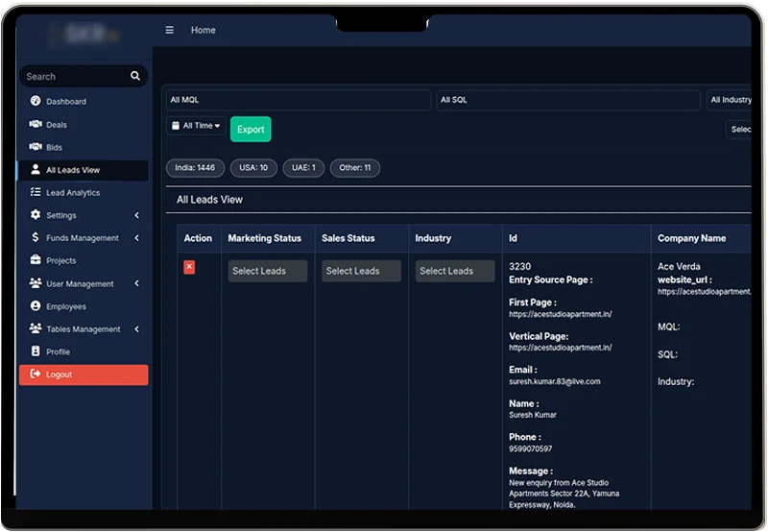The height and width of the screenshot is (532, 768).
Task: Click the Lead Analytics list icon
Action: point(36,192)
